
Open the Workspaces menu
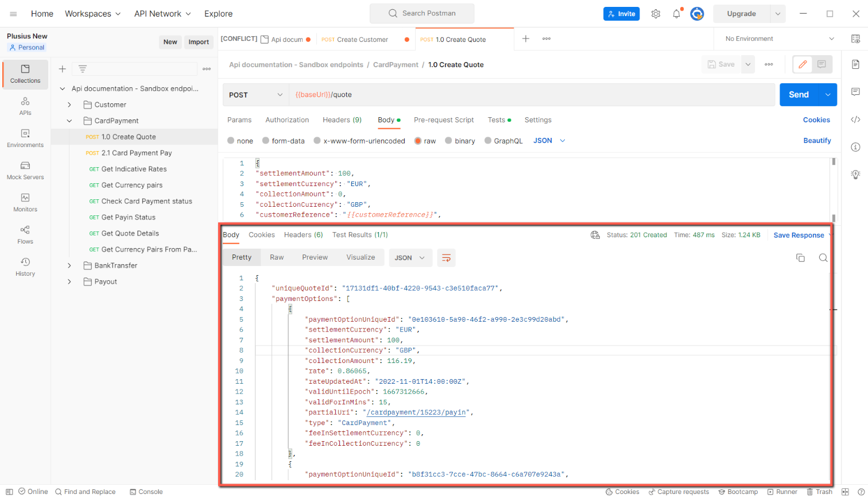[x=93, y=14]
